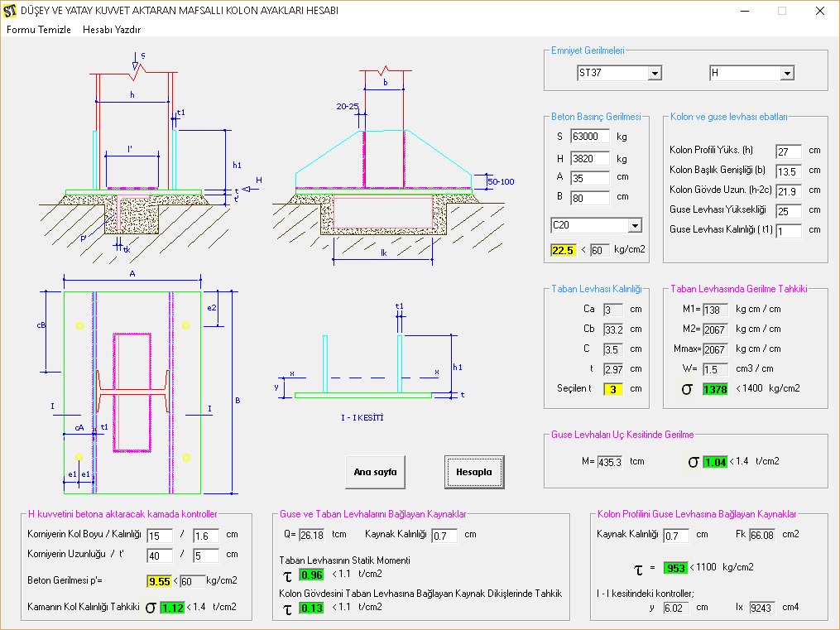Click the Emniyet Gerilmeleri group title

click(x=588, y=50)
